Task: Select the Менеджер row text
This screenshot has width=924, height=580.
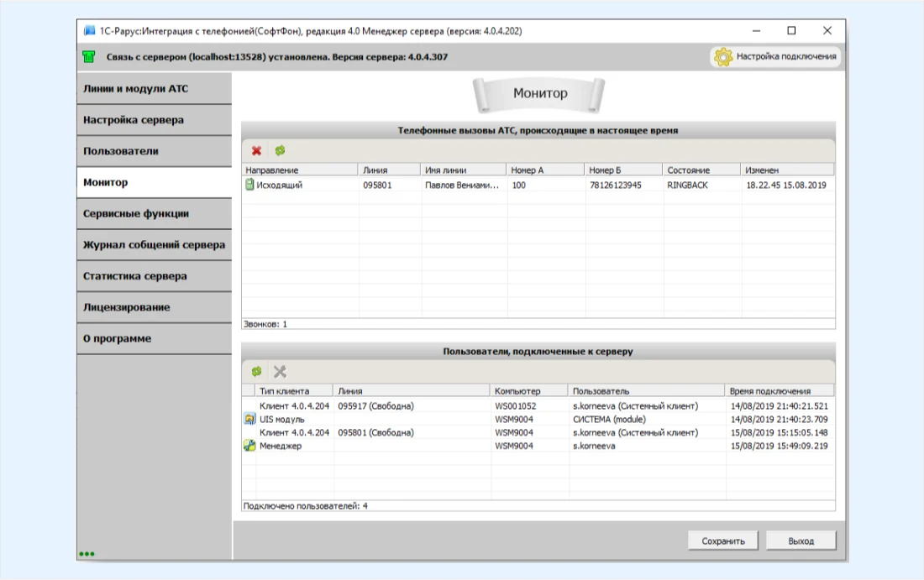Action: (x=281, y=446)
